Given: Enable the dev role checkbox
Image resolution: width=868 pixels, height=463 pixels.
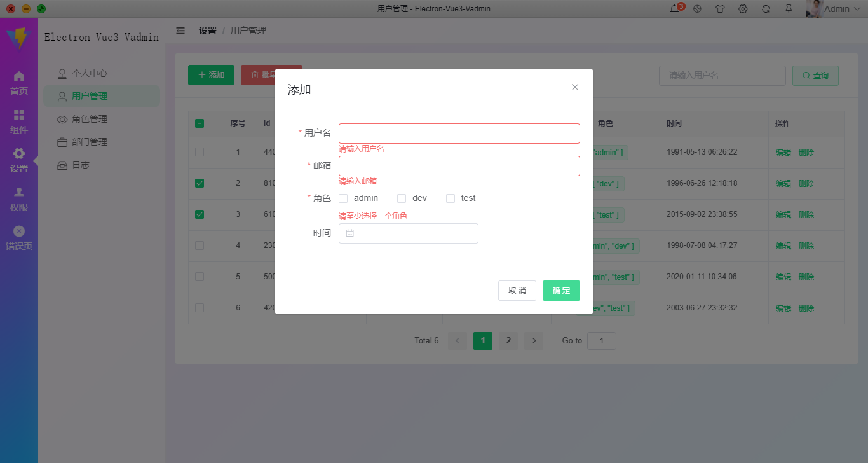Looking at the screenshot, I should click(401, 198).
